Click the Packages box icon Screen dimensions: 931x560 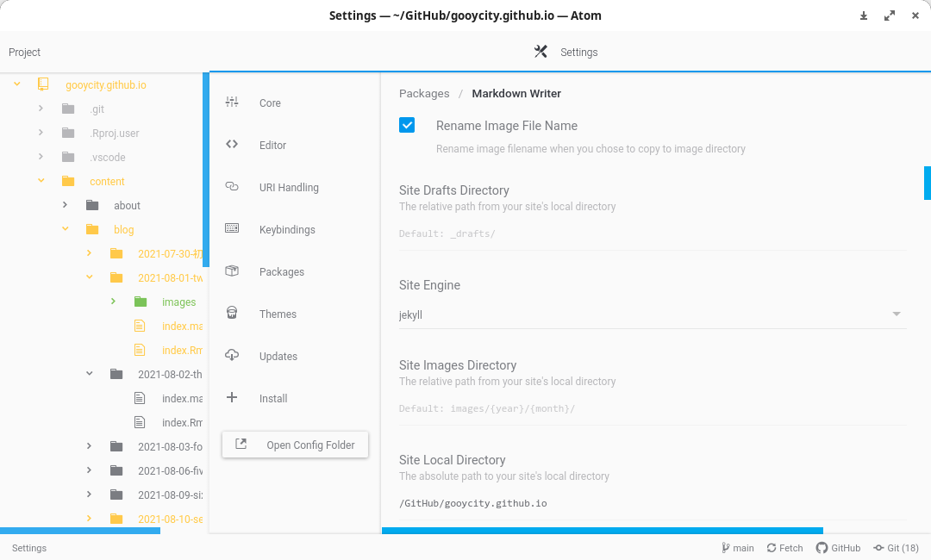[232, 271]
